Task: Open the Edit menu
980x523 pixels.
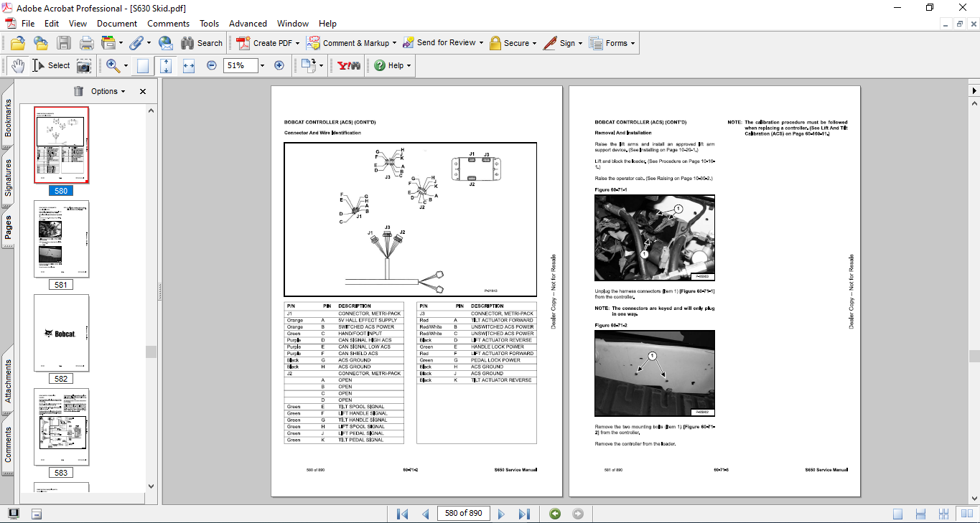Action: pos(52,24)
